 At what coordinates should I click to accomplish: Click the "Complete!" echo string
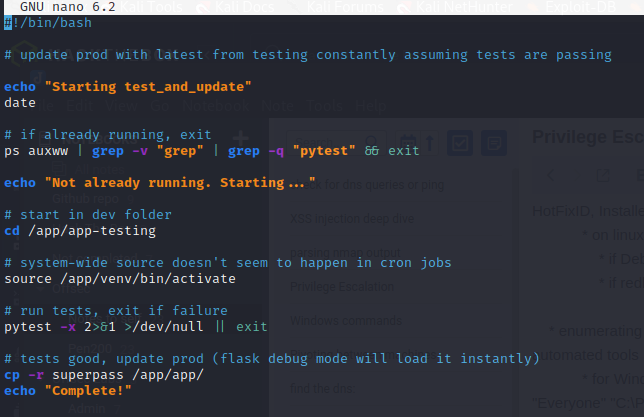[x=88, y=391]
